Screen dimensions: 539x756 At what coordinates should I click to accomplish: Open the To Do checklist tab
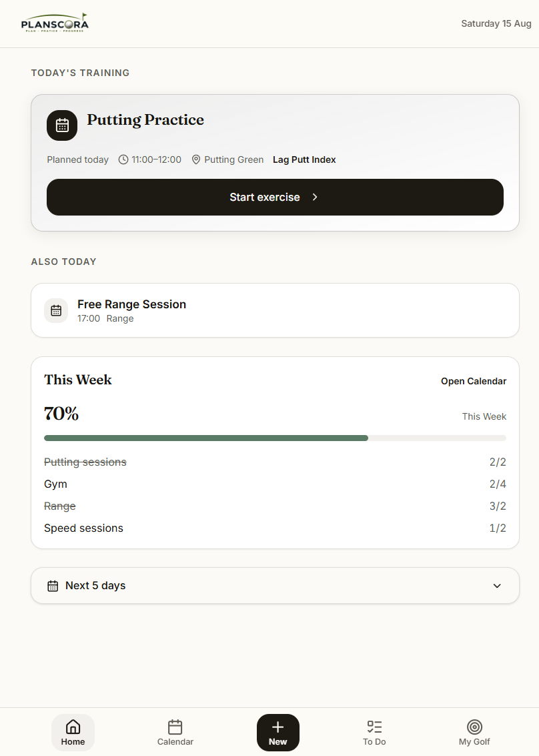tap(374, 733)
